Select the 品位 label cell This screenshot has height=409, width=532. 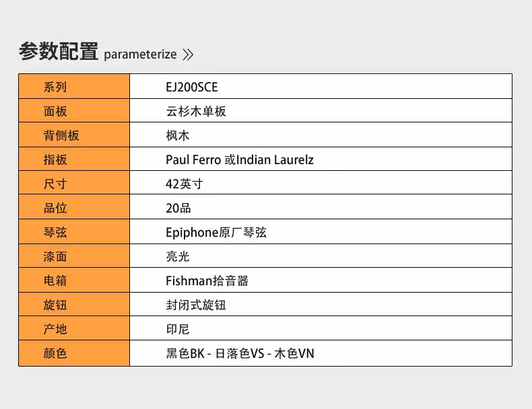(74, 208)
